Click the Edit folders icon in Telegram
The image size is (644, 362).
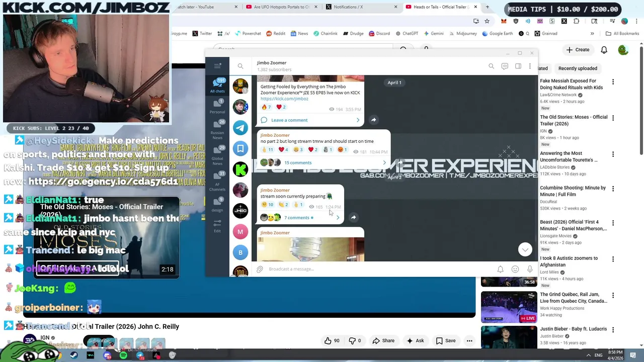click(x=217, y=225)
